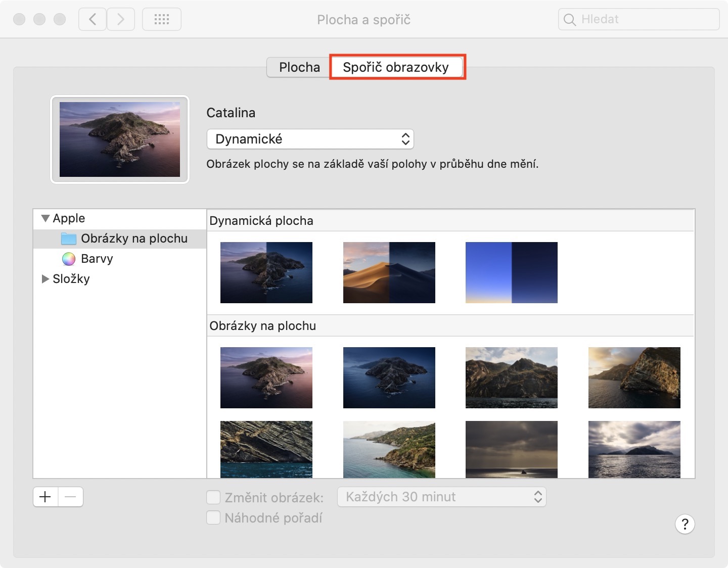728x568 pixels.
Task: Click the plus button to add folder
Action: click(x=45, y=497)
